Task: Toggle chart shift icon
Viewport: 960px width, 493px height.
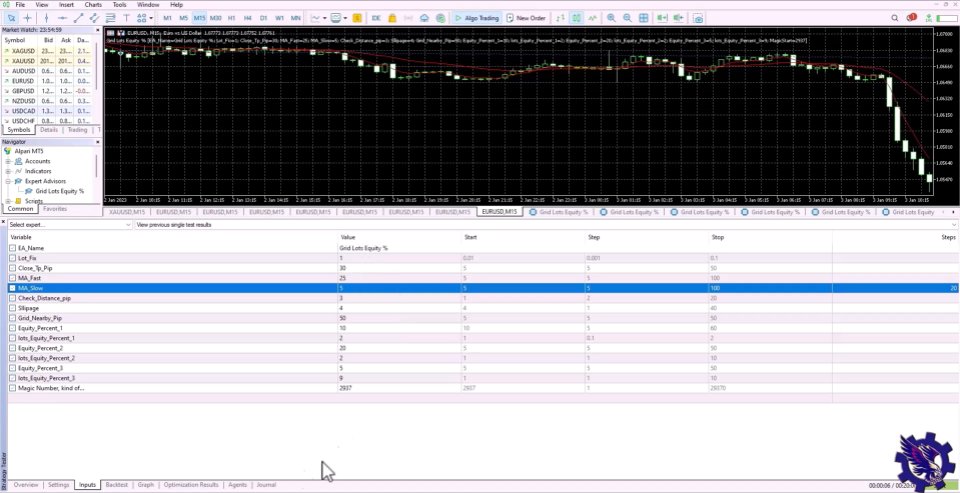Action: (x=678, y=18)
